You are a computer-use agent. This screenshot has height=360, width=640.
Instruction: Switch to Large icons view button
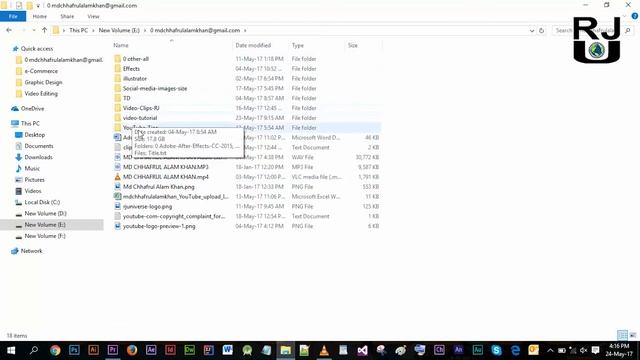pyautogui.click(x=632, y=335)
